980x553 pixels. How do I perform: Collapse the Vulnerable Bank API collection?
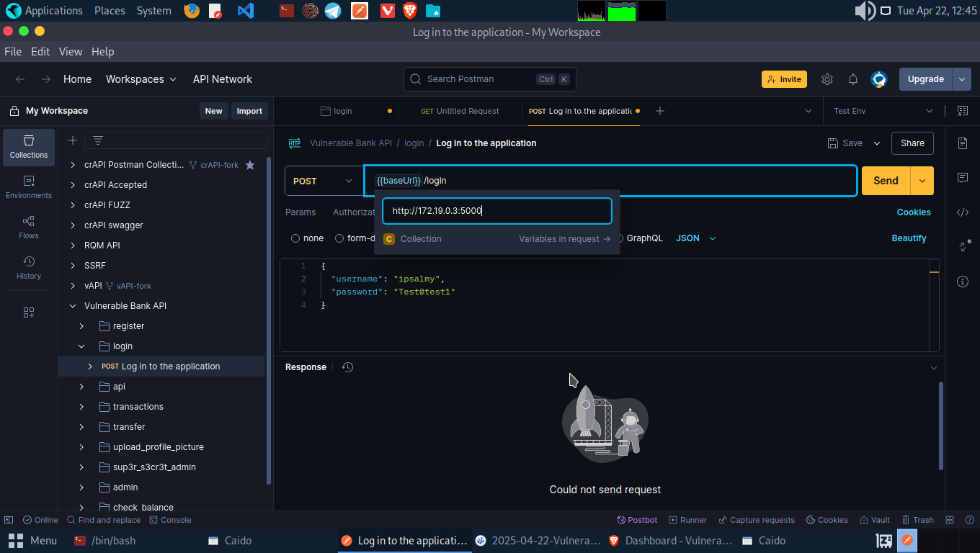73,306
